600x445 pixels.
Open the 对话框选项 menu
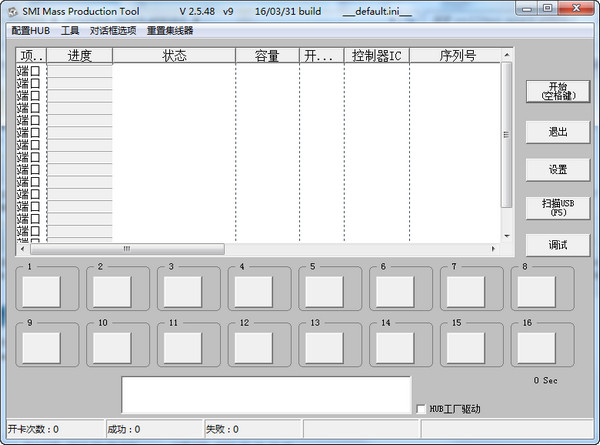113,31
